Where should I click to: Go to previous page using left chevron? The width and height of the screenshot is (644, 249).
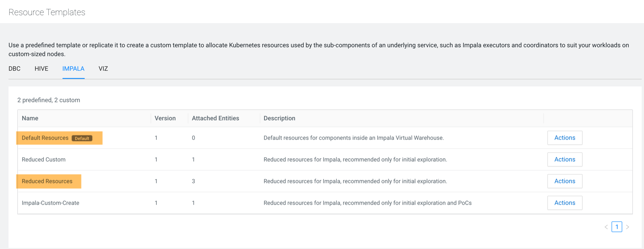606,227
